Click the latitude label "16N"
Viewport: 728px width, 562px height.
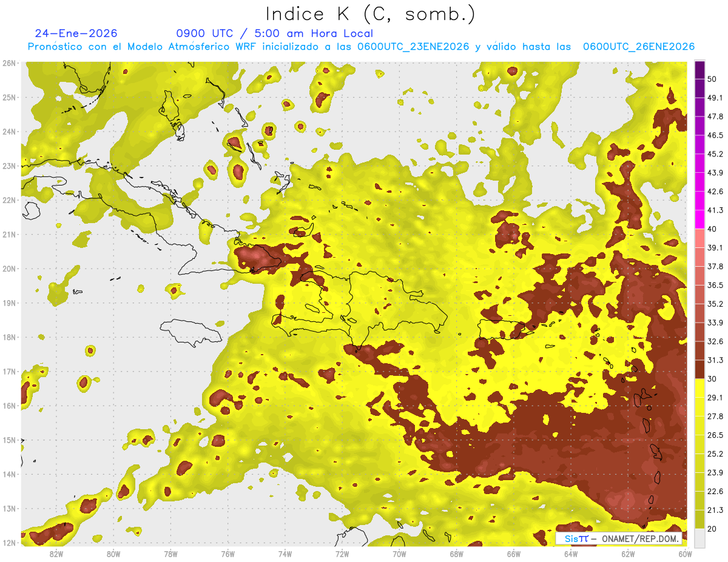[x=9, y=406]
